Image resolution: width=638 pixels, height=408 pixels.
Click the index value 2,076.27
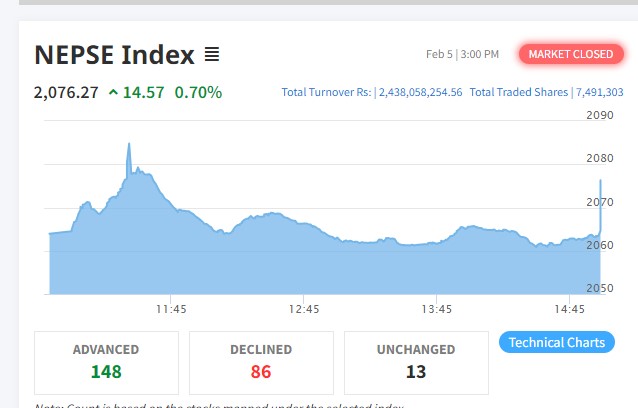click(66, 93)
